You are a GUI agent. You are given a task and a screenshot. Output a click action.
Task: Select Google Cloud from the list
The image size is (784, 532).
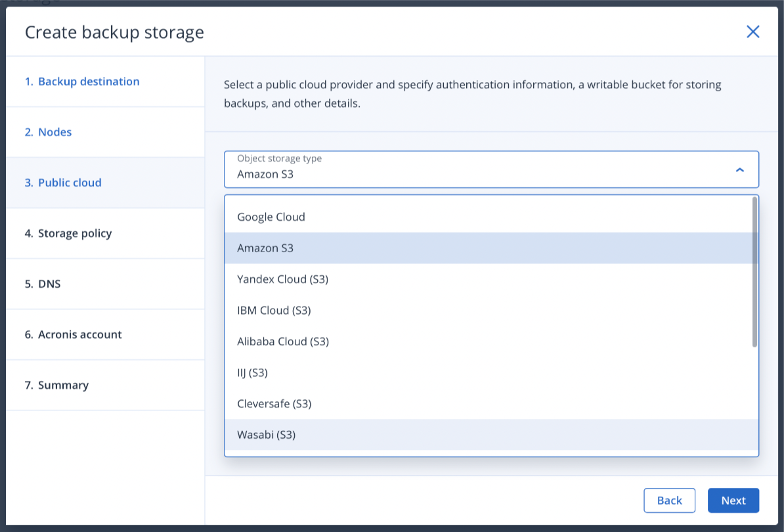pyautogui.click(x=271, y=217)
